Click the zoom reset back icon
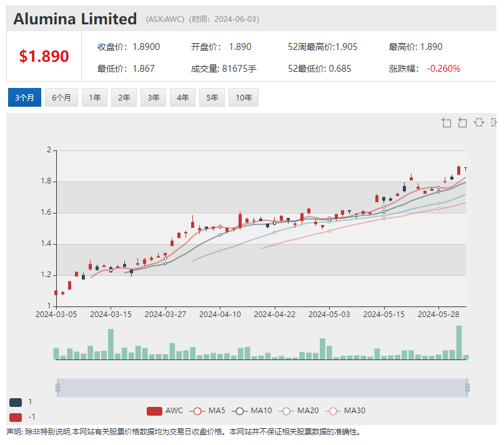Screen dimensions: 504x445 462,122
